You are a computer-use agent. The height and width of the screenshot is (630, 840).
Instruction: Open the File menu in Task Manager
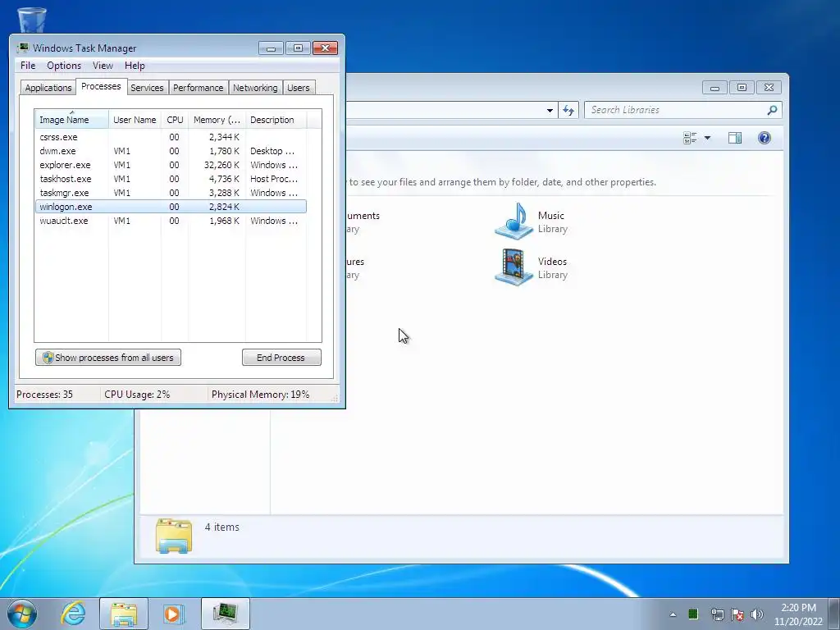point(28,66)
